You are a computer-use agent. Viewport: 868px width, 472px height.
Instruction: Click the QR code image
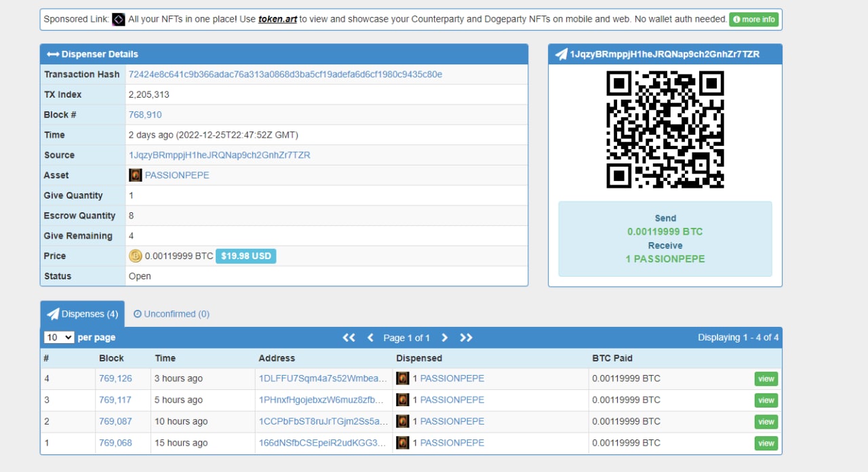[665, 130]
